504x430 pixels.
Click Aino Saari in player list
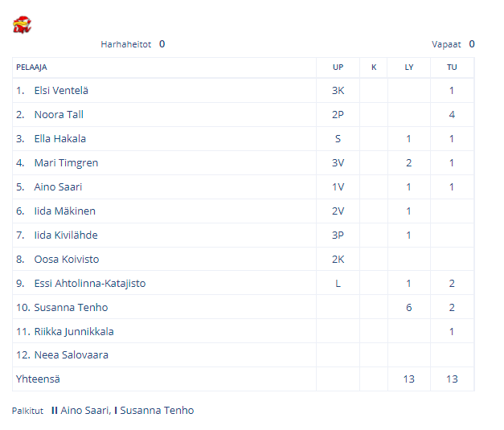(x=58, y=187)
